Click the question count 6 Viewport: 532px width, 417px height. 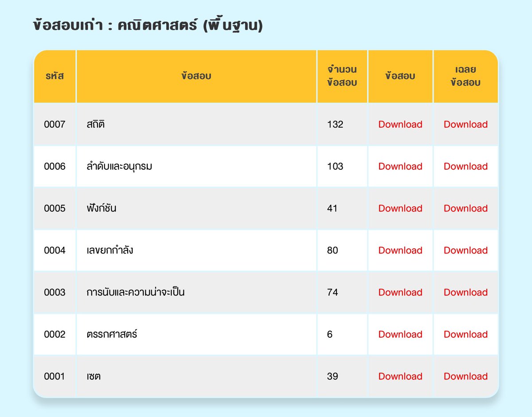pos(329,335)
